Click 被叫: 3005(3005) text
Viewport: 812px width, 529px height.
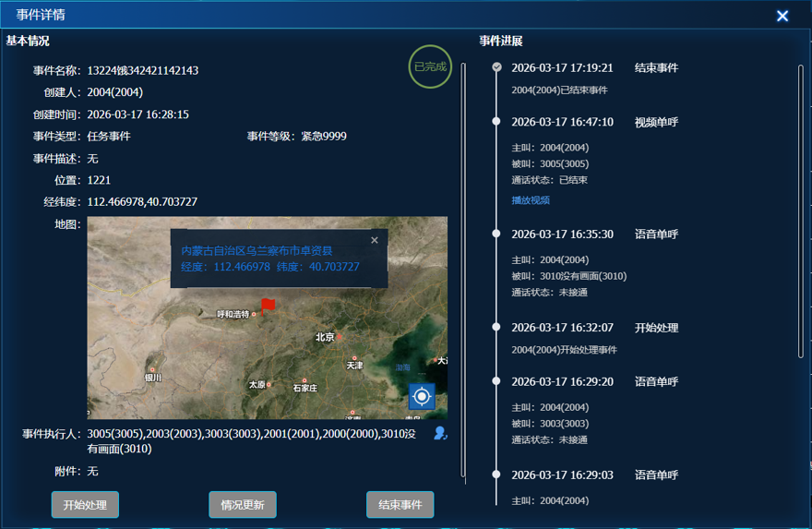click(x=550, y=163)
